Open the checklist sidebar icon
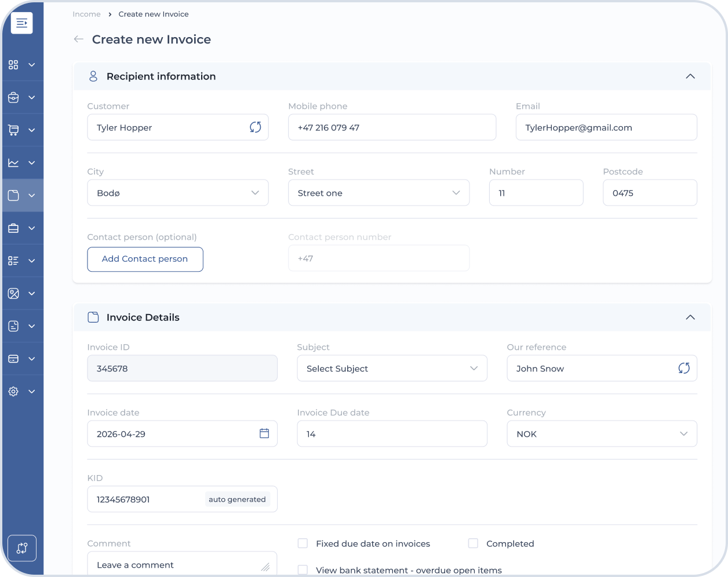Screen dimensions: 728x577 [13, 261]
